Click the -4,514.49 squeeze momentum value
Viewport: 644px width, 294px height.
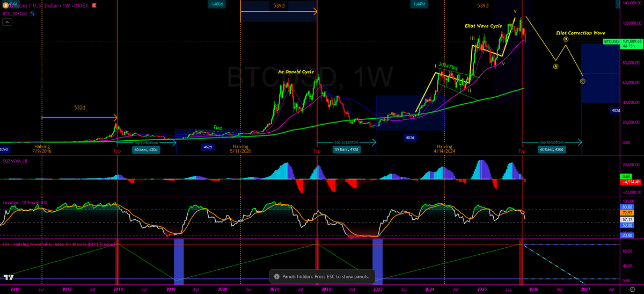tap(631, 182)
